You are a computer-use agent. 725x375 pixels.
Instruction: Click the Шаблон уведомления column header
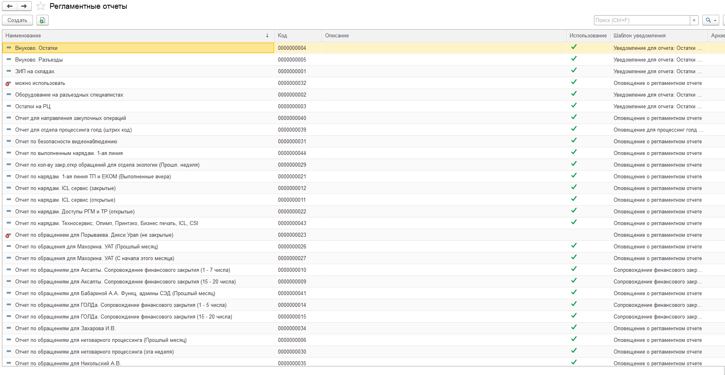658,36
